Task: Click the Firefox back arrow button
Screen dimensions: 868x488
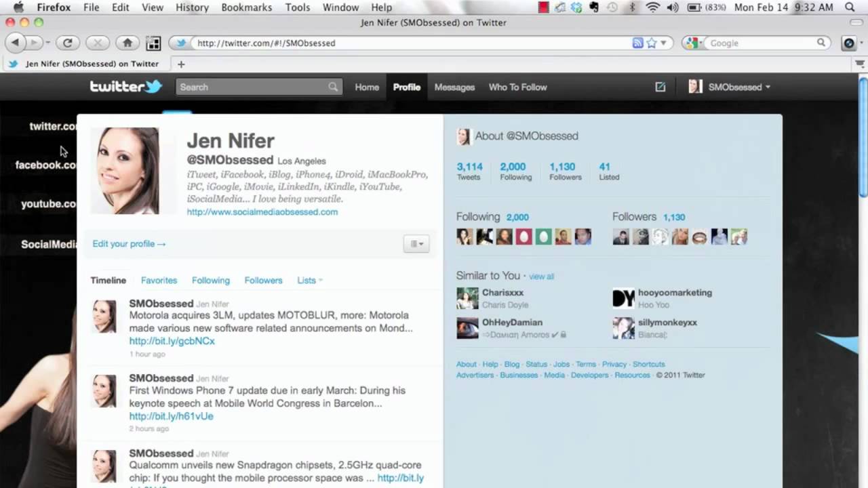Action: 15,43
